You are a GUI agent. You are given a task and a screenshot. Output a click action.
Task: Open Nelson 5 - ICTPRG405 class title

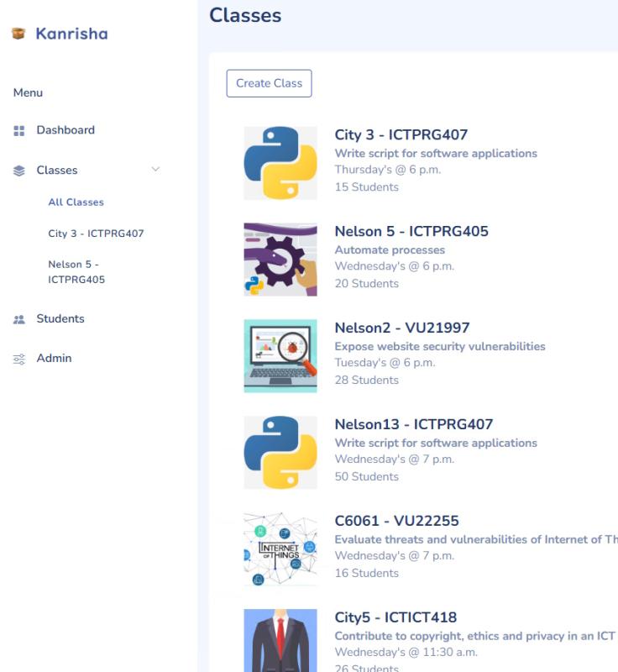(411, 231)
